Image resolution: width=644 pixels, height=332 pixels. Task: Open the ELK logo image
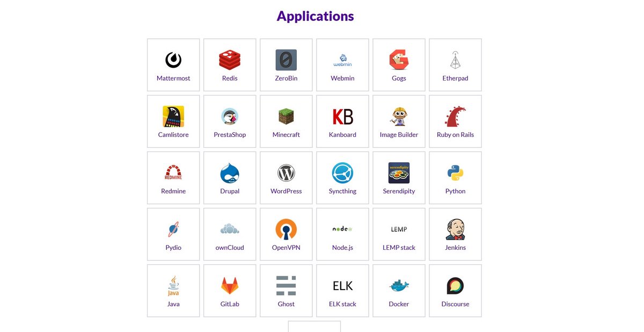[342, 286]
